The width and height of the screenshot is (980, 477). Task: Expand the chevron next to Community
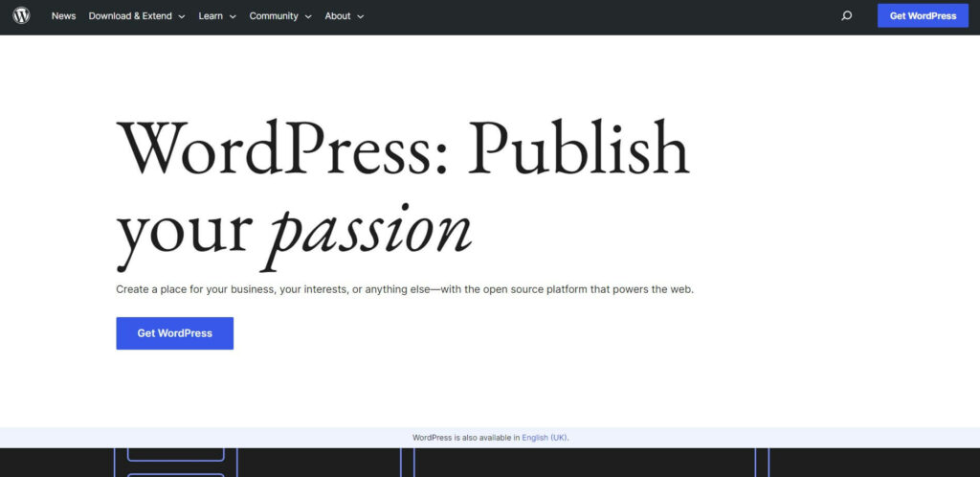[308, 17]
